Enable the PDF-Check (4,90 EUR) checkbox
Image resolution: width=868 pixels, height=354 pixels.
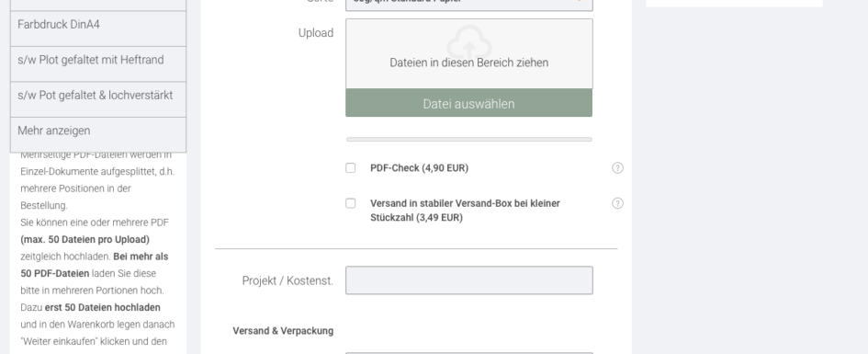point(350,168)
